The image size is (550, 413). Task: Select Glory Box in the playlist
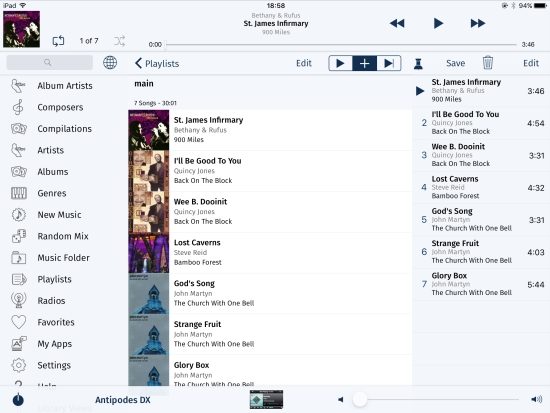pos(270,371)
